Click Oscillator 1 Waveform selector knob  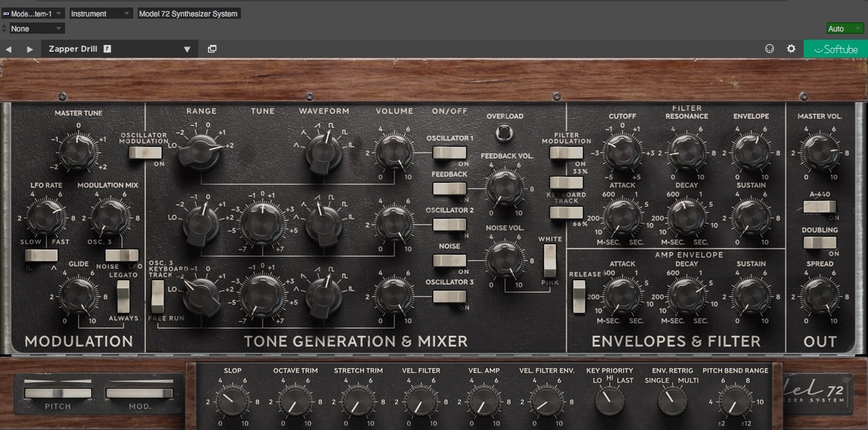[x=324, y=154]
